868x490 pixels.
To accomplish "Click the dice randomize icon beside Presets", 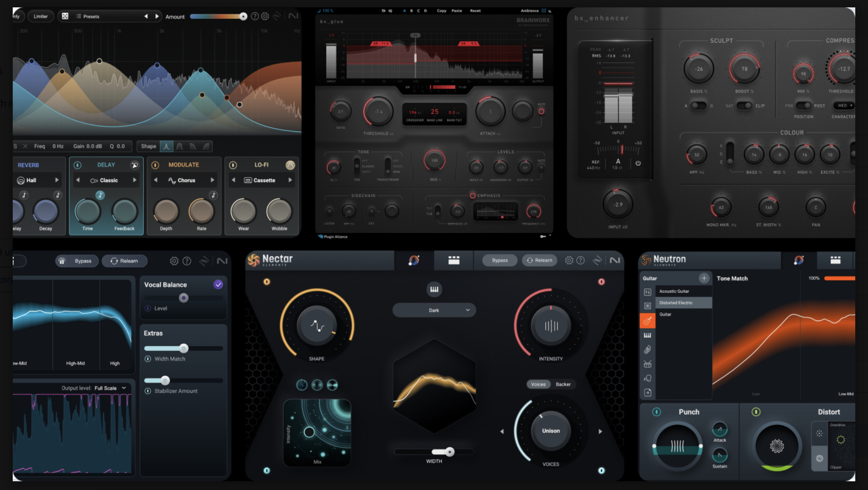I will 65,16.
